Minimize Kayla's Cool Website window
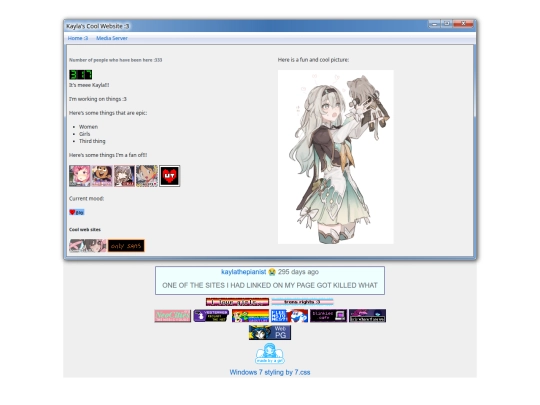The width and height of the screenshot is (540, 405). 434,24
